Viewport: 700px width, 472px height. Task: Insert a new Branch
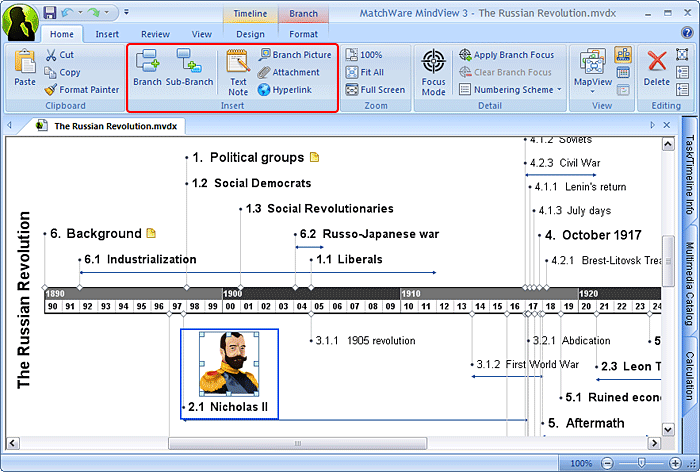coord(147,68)
